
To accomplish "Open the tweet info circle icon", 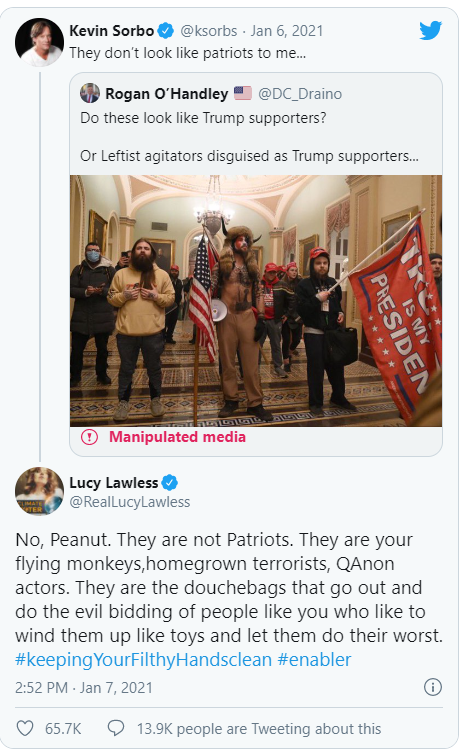I will [433, 687].
